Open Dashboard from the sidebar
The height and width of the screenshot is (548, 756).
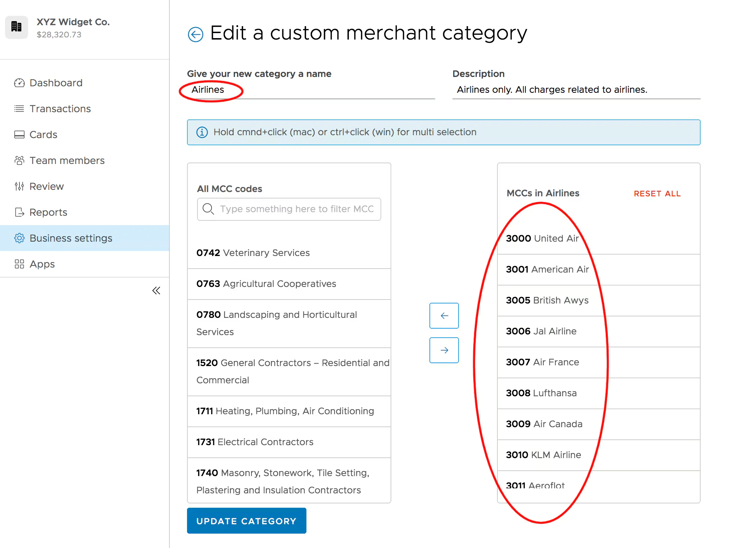click(x=56, y=83)
